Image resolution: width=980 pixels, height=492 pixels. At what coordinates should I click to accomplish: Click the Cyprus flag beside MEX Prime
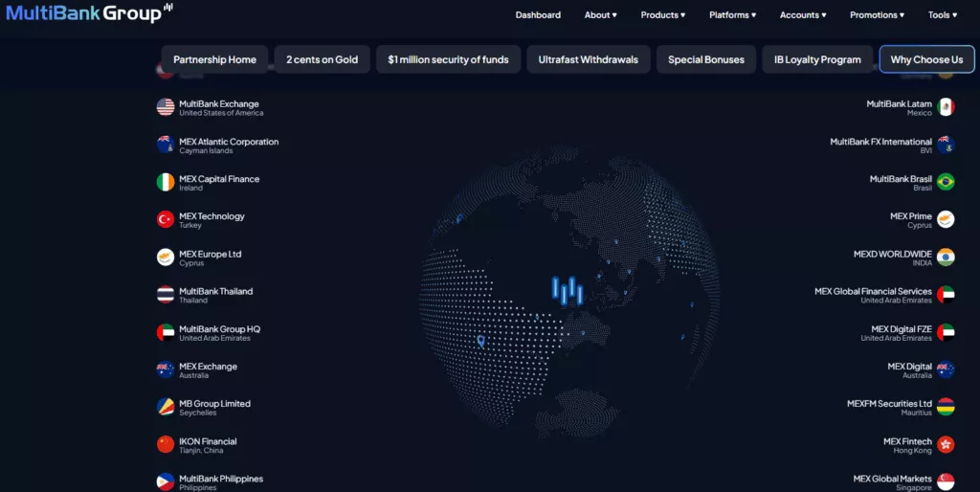(x=946, y=219)
